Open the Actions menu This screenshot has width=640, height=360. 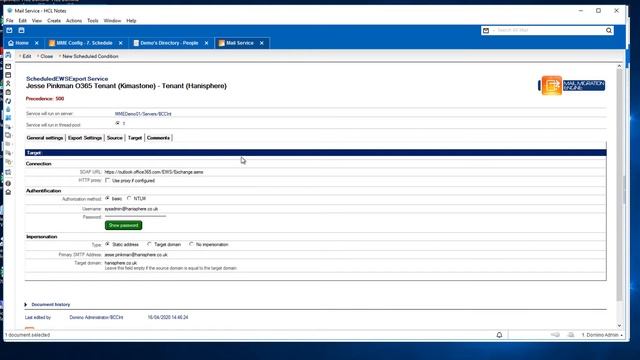tap(74, 20)
